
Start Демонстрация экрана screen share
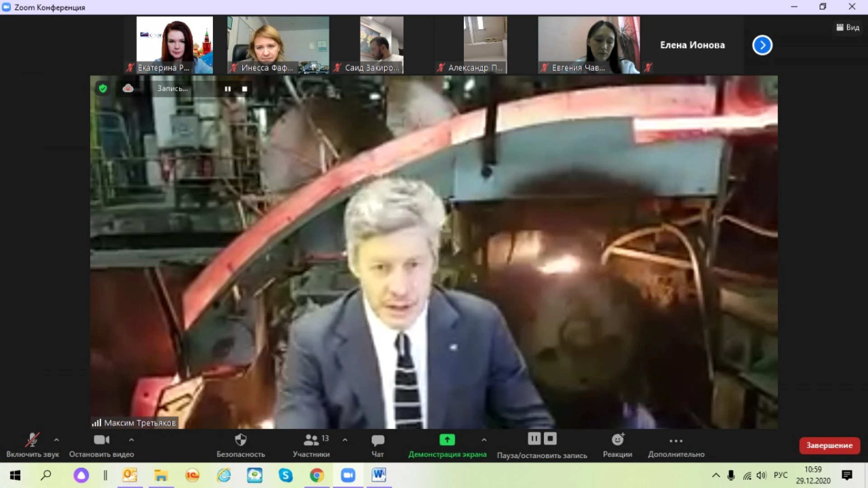[x=447, y=445]
